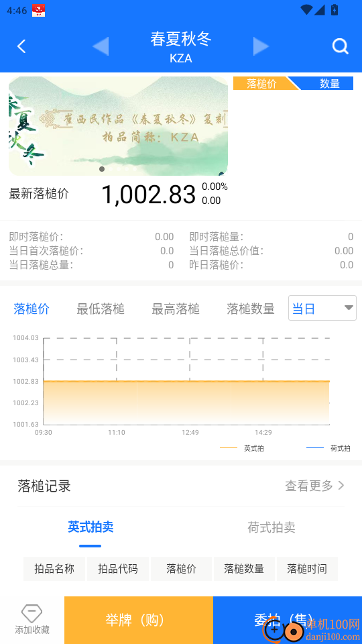
Task: Click the 1004.03 chart axis value
Action: (25, 338)
